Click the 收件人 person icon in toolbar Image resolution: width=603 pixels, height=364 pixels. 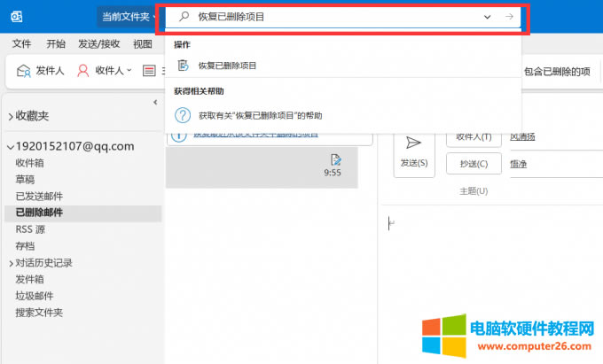pos(83,71)
